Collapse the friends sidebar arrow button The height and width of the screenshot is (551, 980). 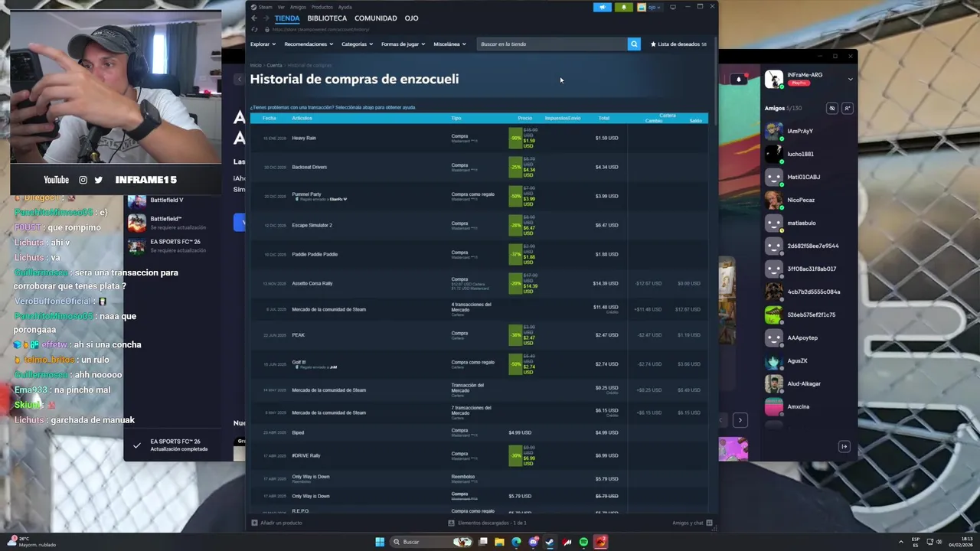pyautogui.click(x=844, y=446)
